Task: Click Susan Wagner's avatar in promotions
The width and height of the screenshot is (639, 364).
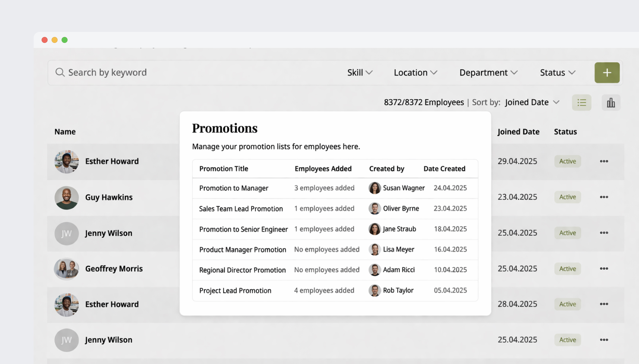Action: pos(374,188)
